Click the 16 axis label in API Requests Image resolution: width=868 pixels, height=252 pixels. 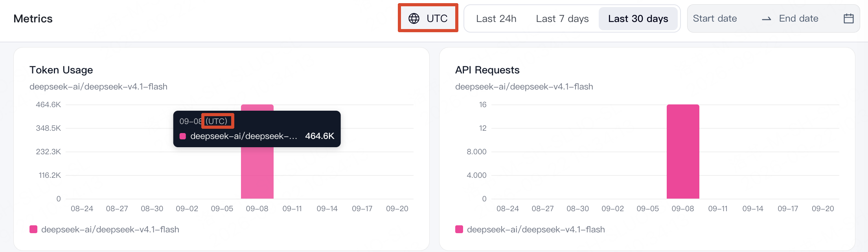click(483, 104)
